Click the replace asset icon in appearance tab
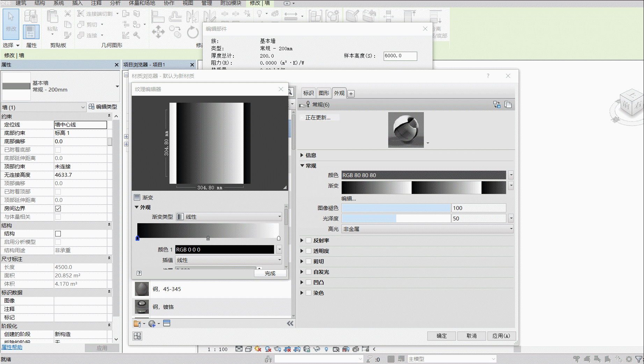This screenshot has height=364, width=644. click(x=497, y=104)
